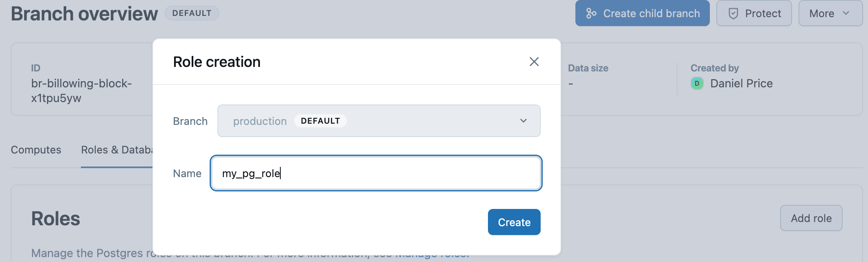Click the branch ID br-billowing-block-x1tpu5yw

[x=82, y=90]
